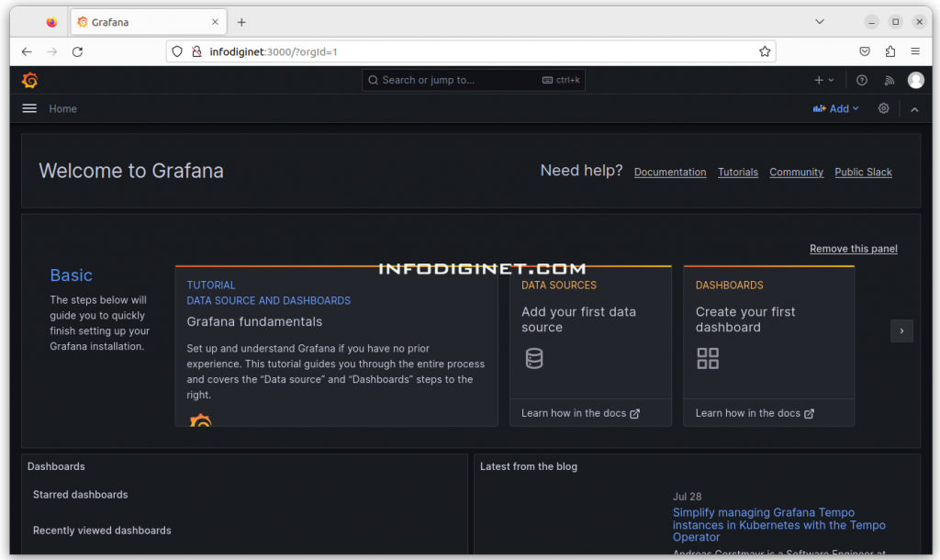
Task: Open the Firefox application menu
Action: (915, 51)
